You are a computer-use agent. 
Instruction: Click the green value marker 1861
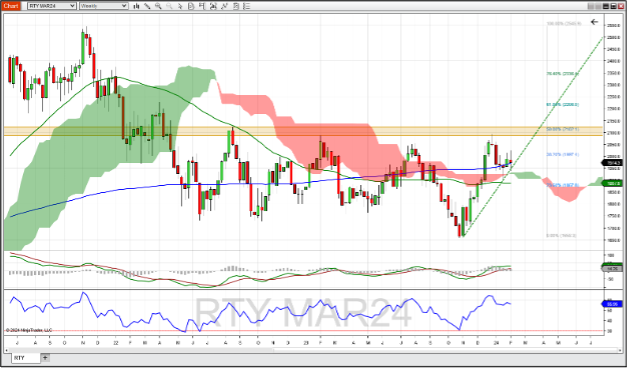point(612,183)
